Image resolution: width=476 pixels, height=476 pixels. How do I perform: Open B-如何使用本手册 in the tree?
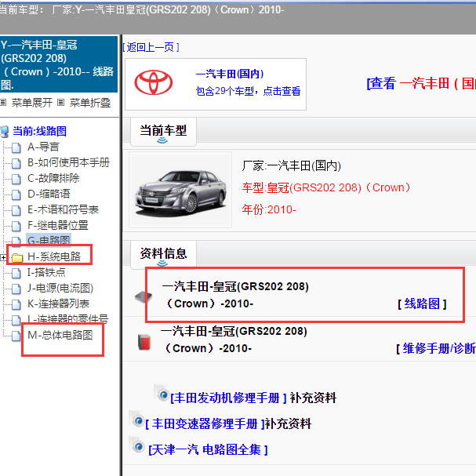coord(68,162)
